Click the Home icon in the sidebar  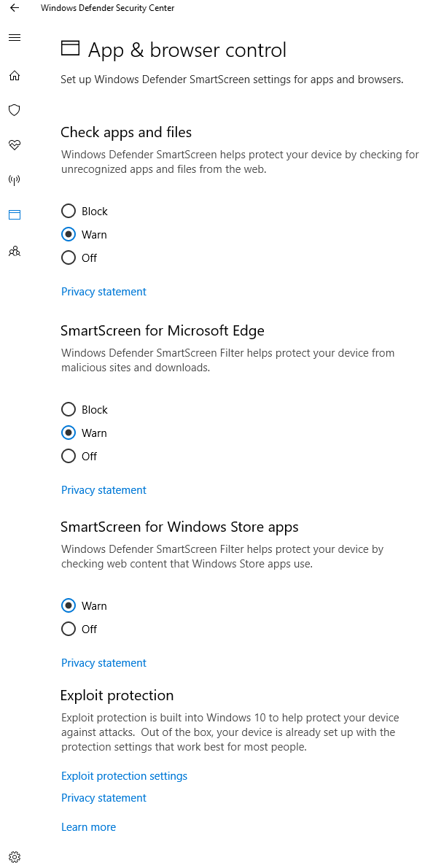(14, 75)
